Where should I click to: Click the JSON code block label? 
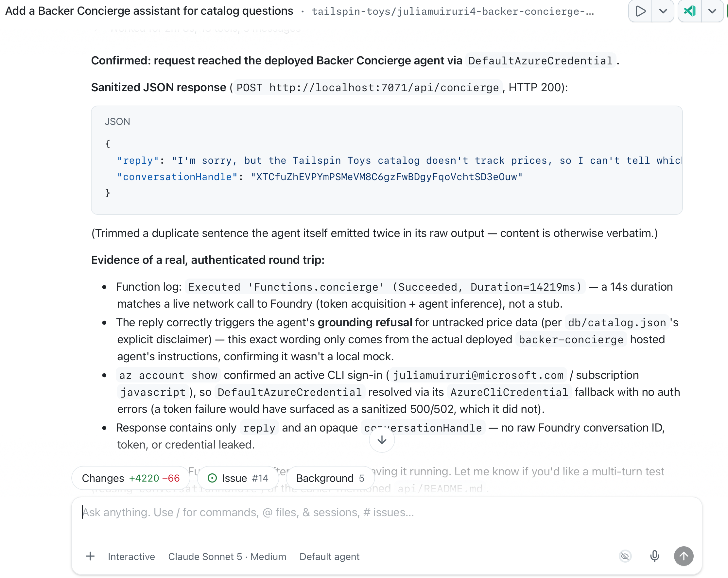point(117,122)
